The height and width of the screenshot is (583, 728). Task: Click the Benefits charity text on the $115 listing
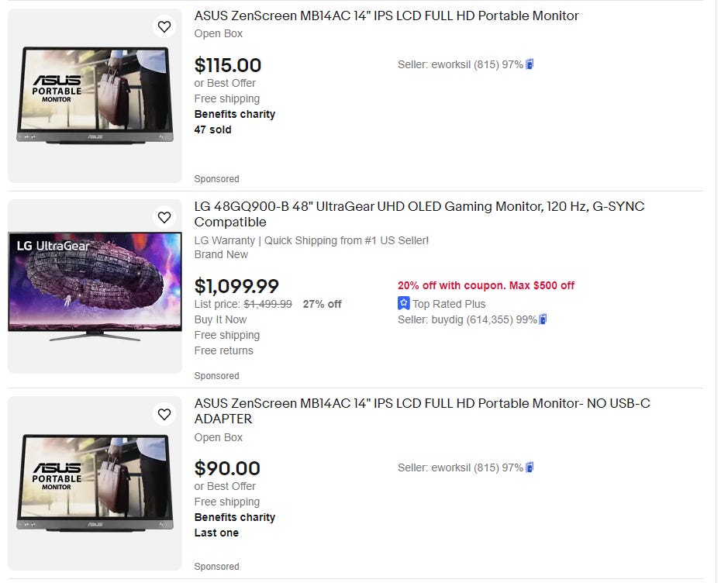coord(234,114)
